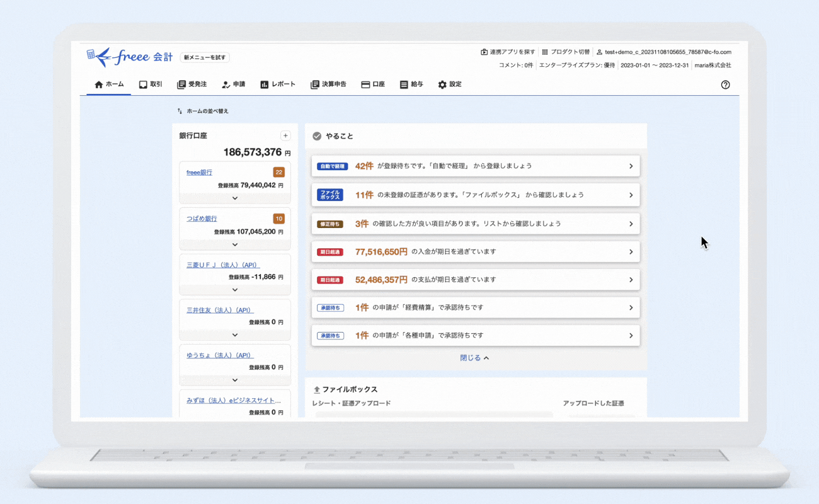The height and width of the screenshot is (504, 819).
Task: Click the 新メニューを試す button
Action: (x=205, y=57)
